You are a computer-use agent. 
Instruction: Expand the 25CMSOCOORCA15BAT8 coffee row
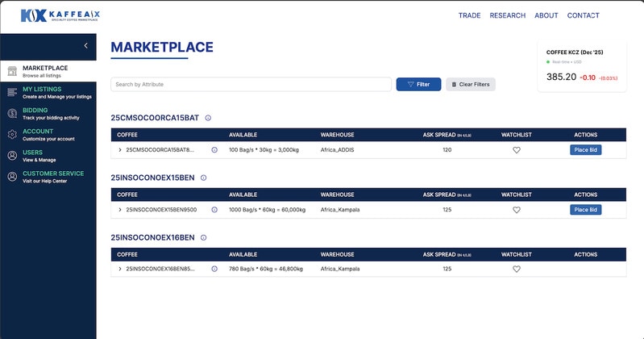coord(120,150)
